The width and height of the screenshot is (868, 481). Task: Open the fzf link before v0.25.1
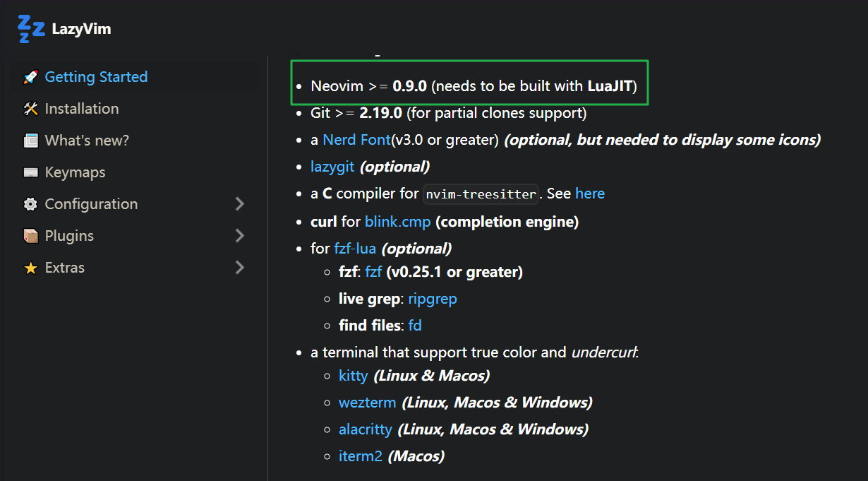coord(374,272)
